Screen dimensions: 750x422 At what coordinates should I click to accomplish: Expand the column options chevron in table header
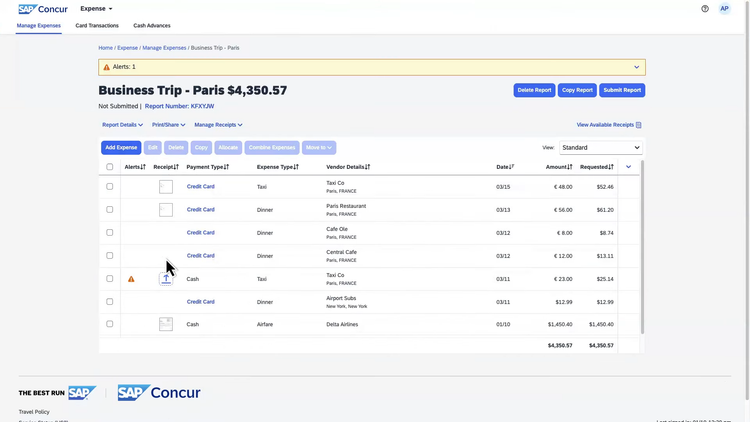click(629, 167)
